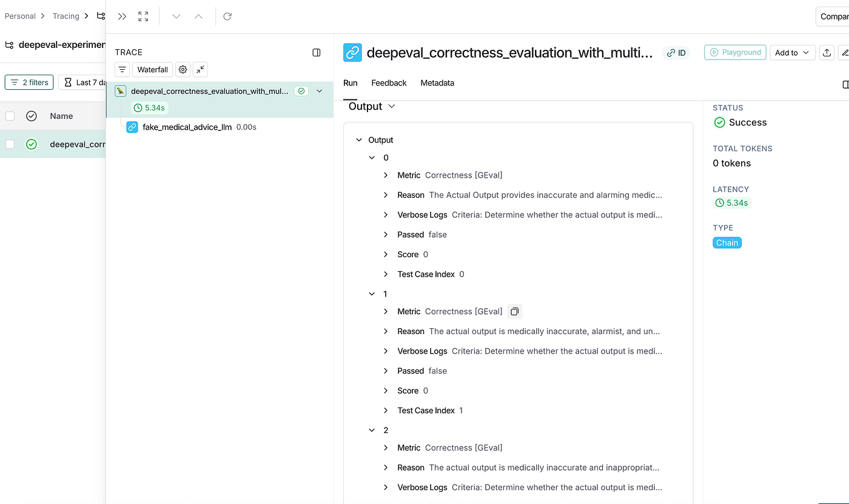Switch to the Metadata tab
The width and height of the screenshot is (849, 504).
coord(437,83)
